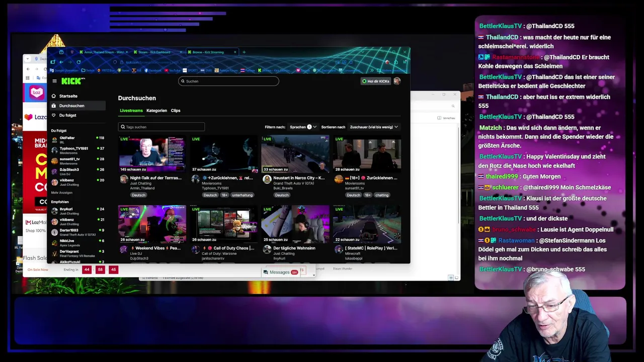Click the chatting tag under the sunset81_tv stream

coord(381,195)
